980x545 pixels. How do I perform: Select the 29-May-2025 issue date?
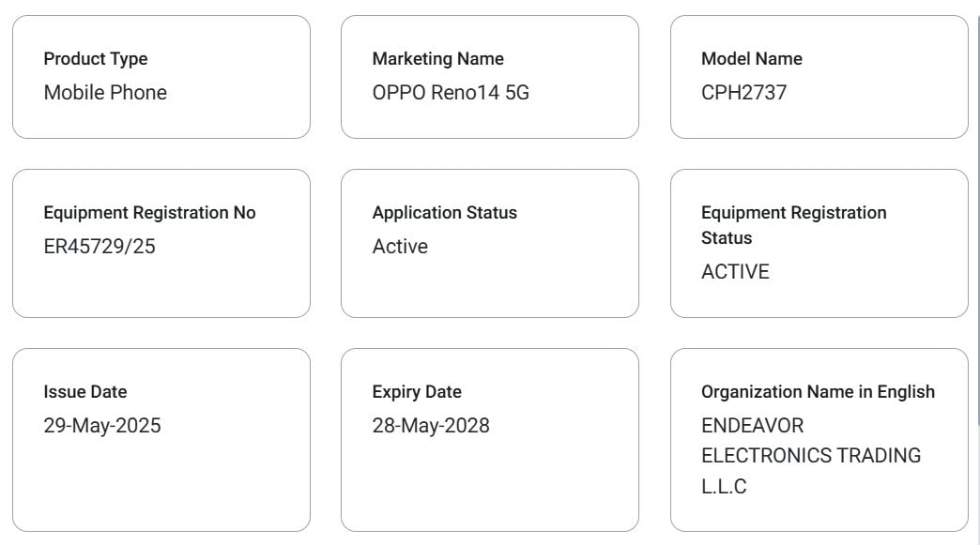coord(102,425)
